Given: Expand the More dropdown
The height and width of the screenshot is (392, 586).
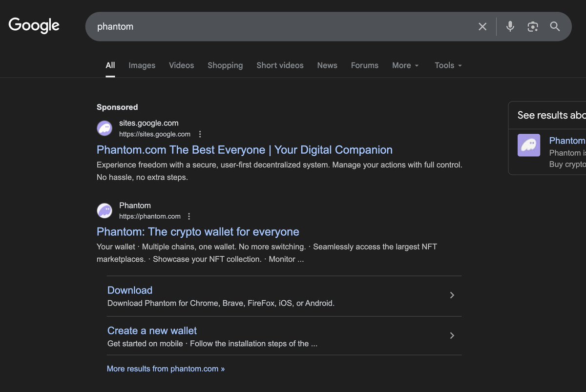Looking at the screenshot, I should pos(405,65).
